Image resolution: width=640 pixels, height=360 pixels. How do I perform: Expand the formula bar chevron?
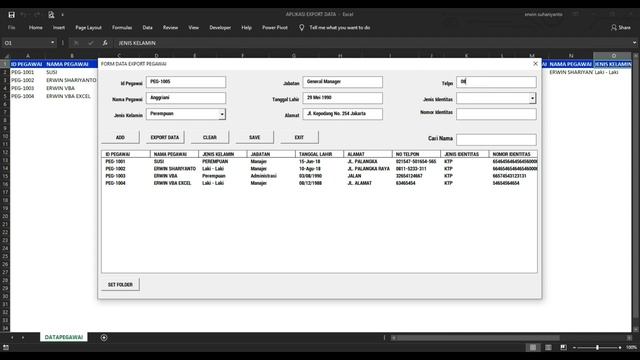(634, 43)
